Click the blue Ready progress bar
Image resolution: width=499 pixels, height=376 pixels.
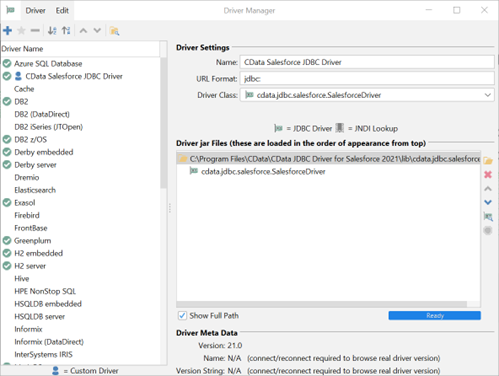[435, 315]
